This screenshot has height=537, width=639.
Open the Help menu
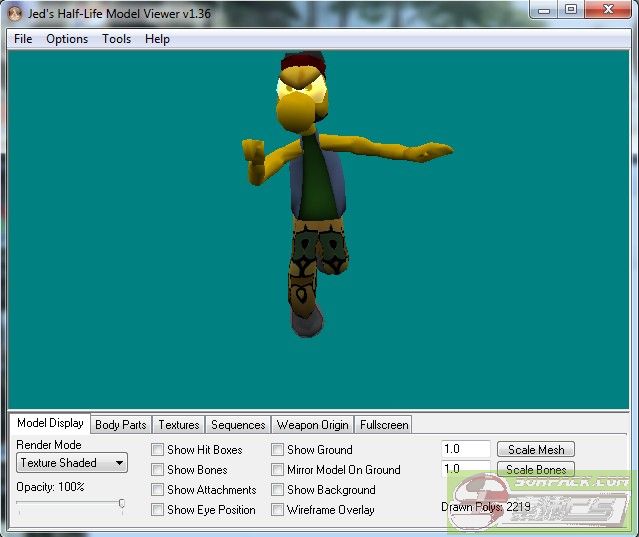tap(157, 39)
